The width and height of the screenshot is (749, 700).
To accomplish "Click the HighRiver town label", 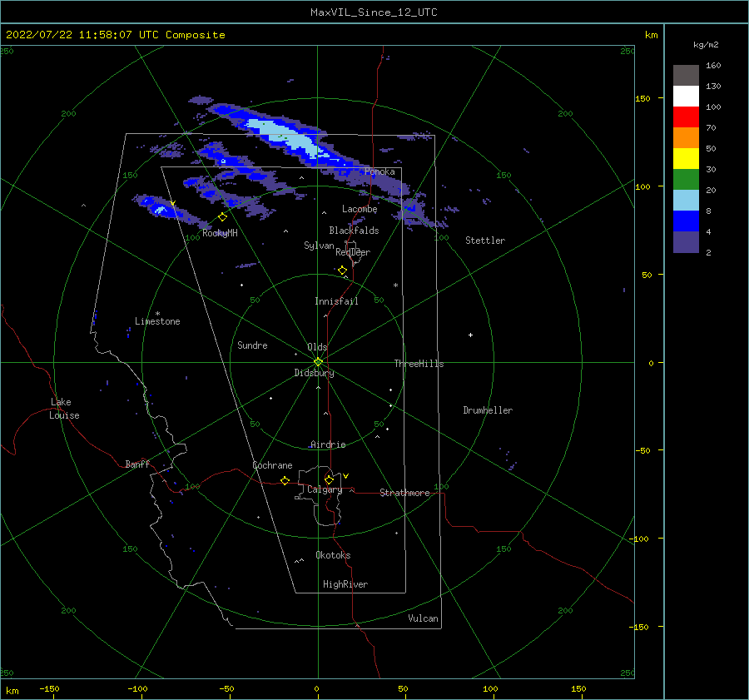I will tap(345, 584).
